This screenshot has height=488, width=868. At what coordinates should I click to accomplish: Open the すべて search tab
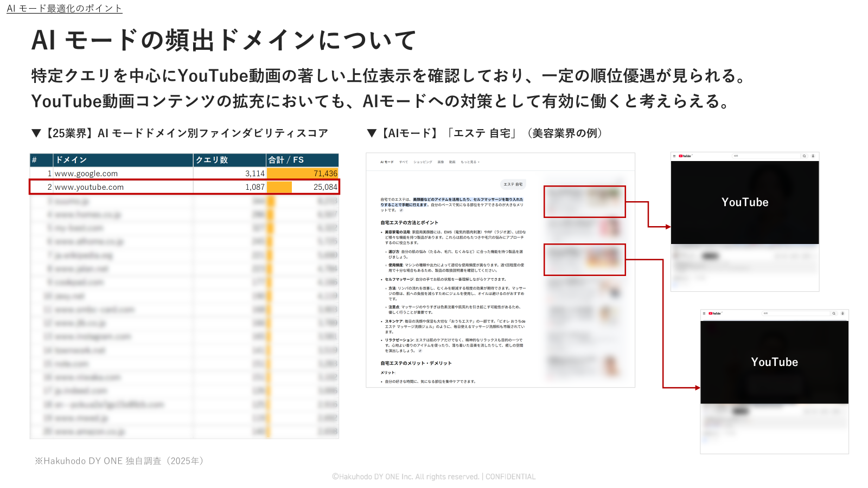[403, 162]
